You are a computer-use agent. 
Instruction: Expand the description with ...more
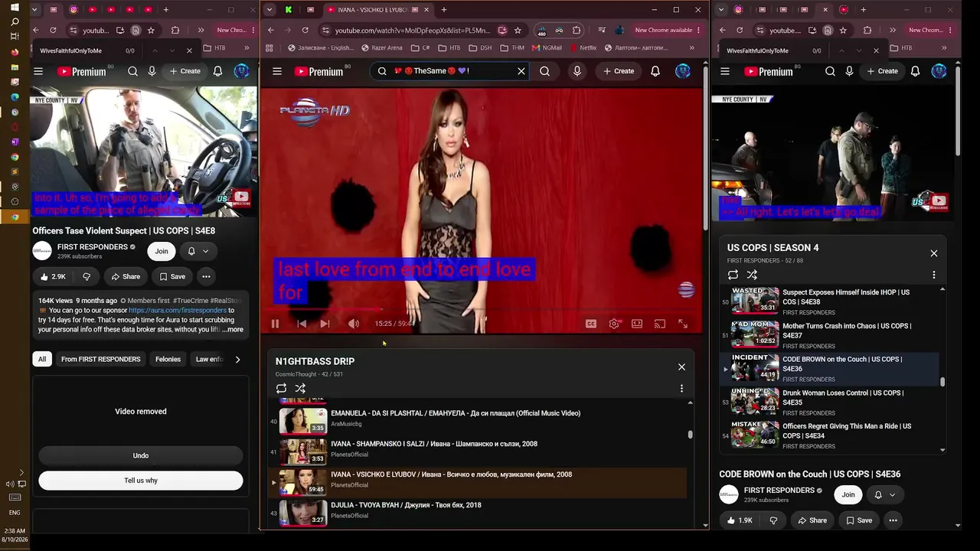pos(233,330)
